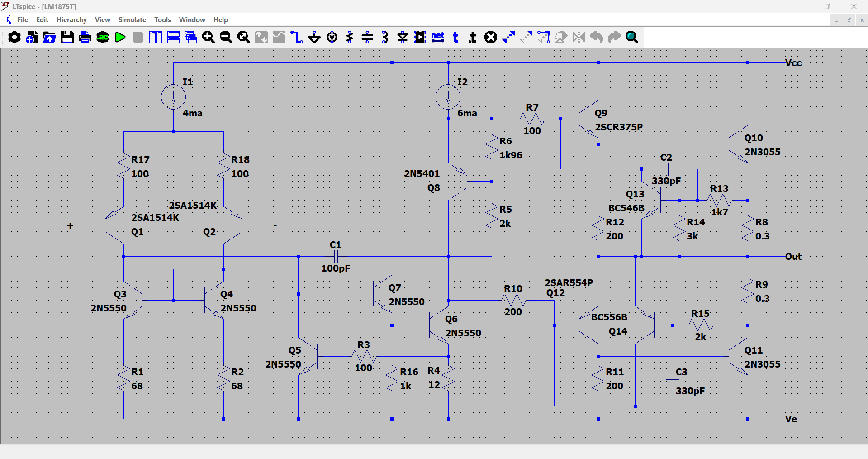
Task: Click the Redo arrow icon
Action: 614,37
